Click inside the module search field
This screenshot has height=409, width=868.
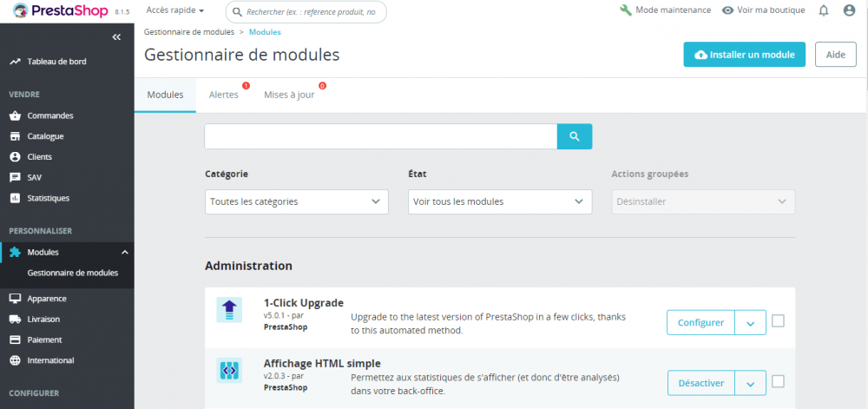pos(381,136)
